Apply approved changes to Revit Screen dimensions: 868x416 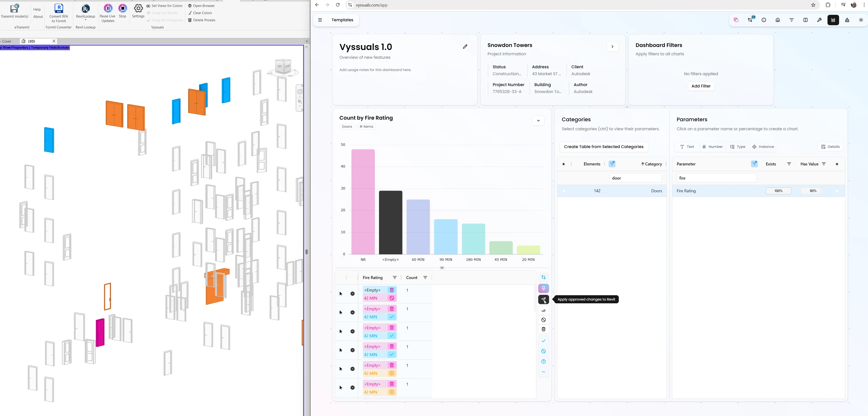pyautogui.click(x=544, y=299)
